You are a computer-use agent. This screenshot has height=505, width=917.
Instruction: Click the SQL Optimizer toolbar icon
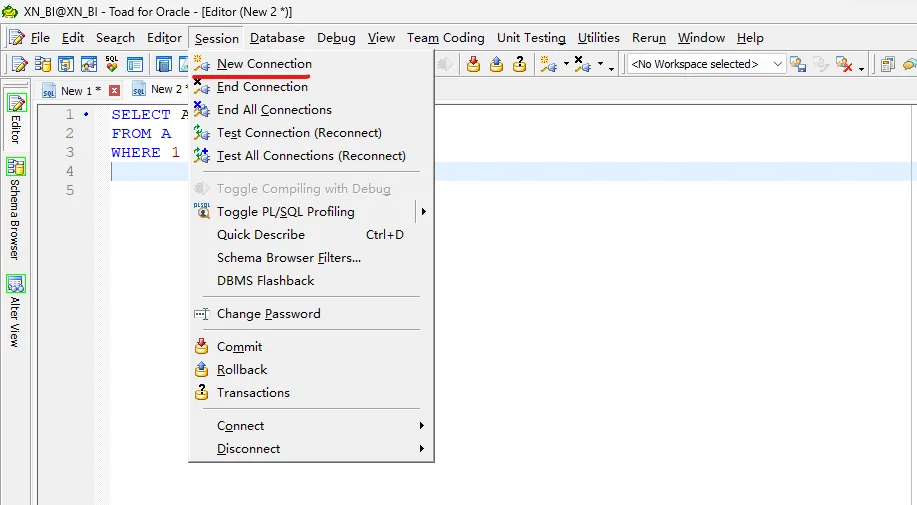click(112, 64)
